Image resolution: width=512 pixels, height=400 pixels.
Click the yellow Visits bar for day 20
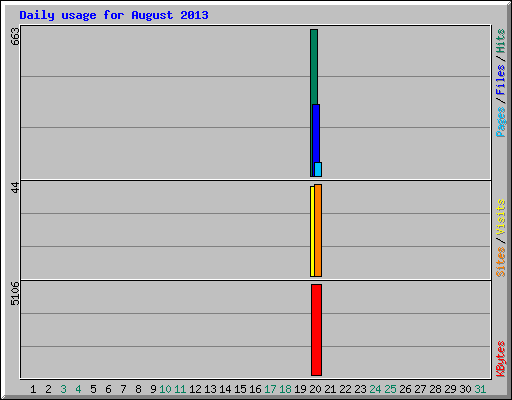point(312,231)
